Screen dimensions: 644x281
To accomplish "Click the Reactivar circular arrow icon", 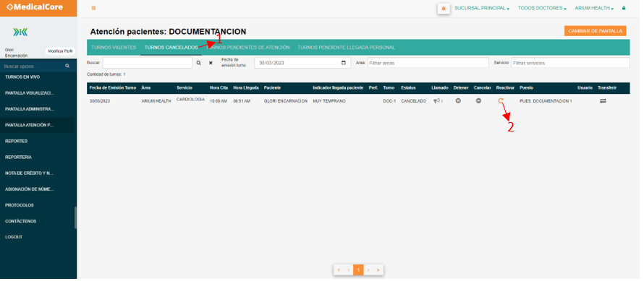I will (501, 101).
